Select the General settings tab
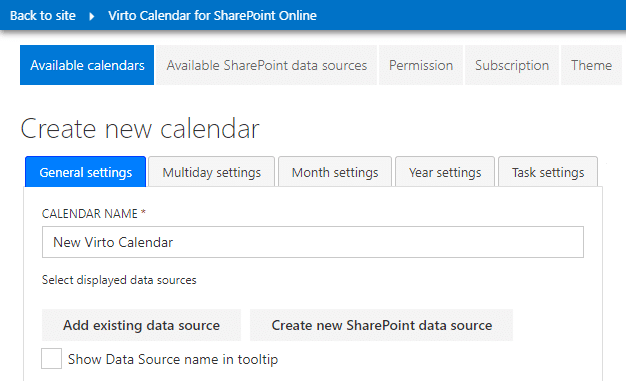The height and width of the screenshot is (381, 626). pyautogui.click(x=85, y=172)
